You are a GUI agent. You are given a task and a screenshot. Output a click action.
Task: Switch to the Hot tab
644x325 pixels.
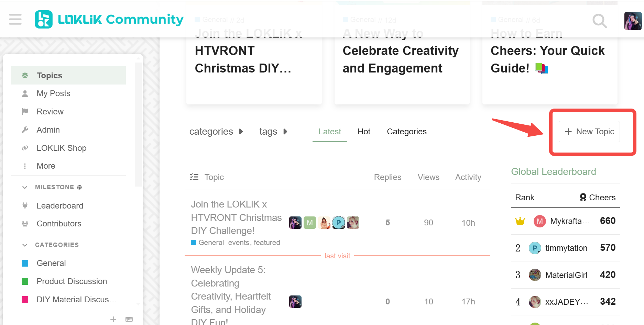(364, 132)
